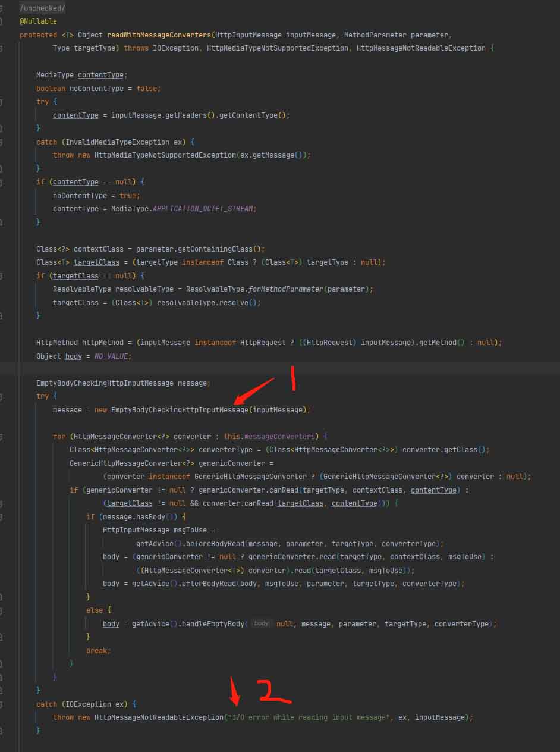The image size is (560, 752).
Task: Click genericConverter.read call
Action: [292, 557]
